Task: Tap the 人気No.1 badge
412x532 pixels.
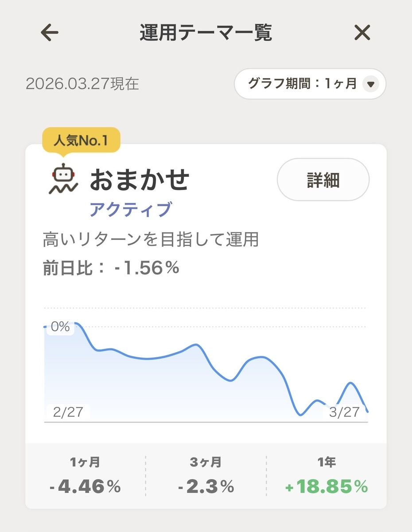Action: pyautogui.click(x=81, y=141)
